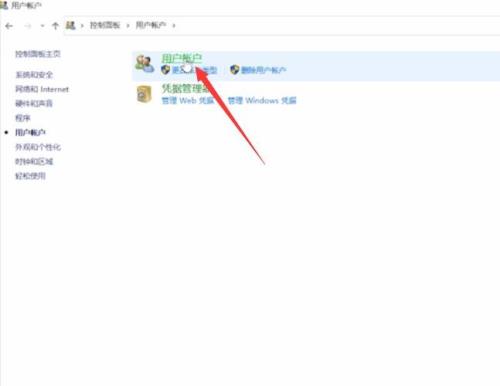Open the recent locations dropdown arrow
Viewport: 500px width, 386px height.
click(x=42, y=26)
